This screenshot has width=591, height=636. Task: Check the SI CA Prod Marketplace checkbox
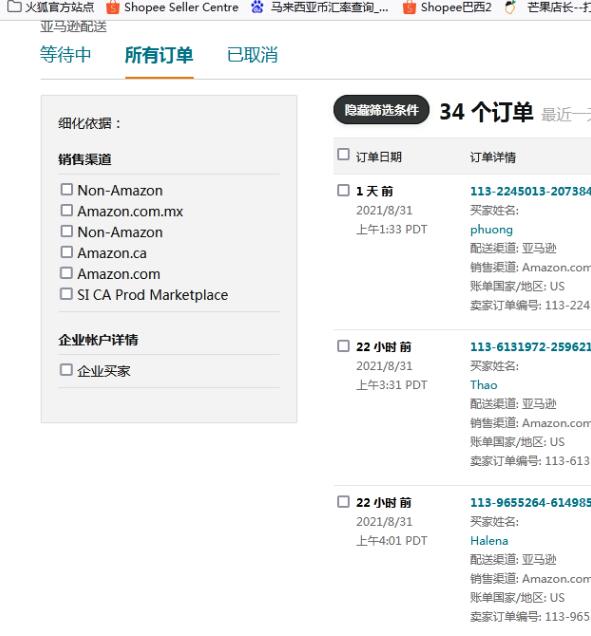point(67,294)
